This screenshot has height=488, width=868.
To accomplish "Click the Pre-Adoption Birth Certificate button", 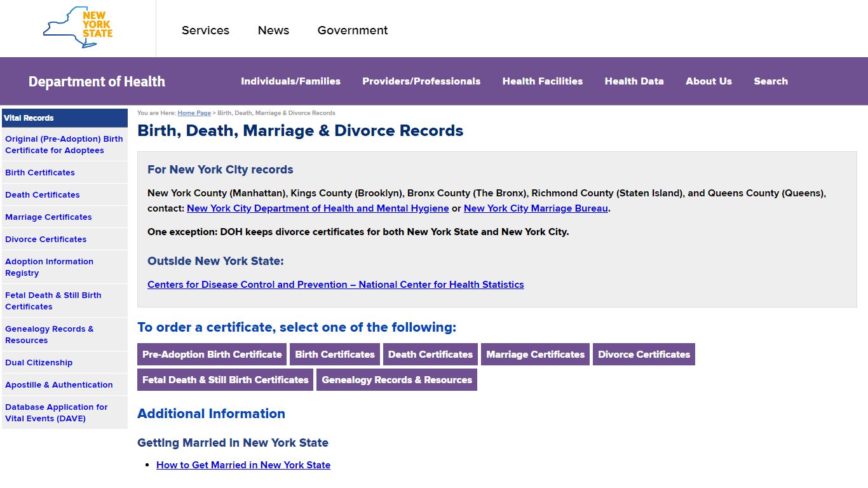I will [x=212, y=355].
